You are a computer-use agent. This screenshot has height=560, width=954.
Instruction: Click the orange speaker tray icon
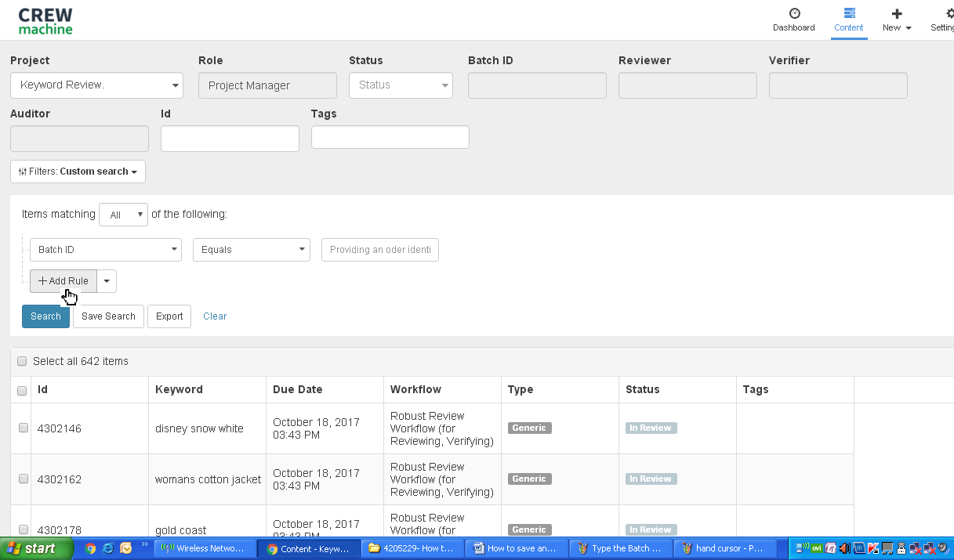[x=845, y=548]
